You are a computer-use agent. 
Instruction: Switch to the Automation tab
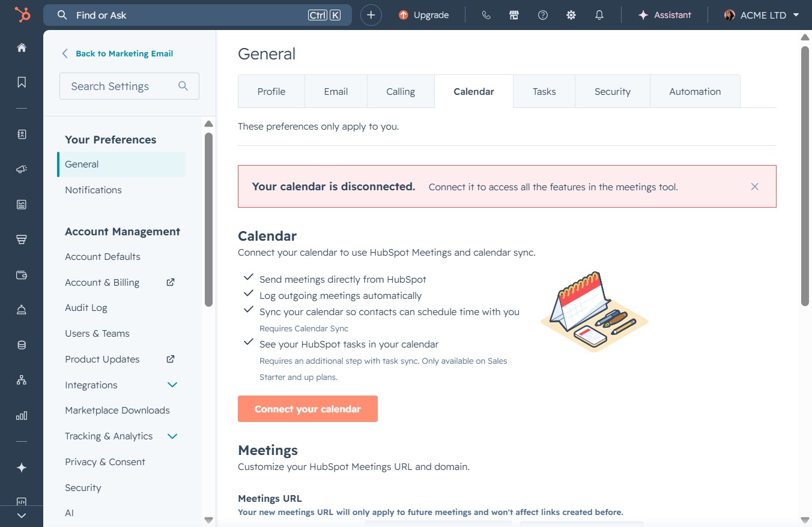point(695,91)
